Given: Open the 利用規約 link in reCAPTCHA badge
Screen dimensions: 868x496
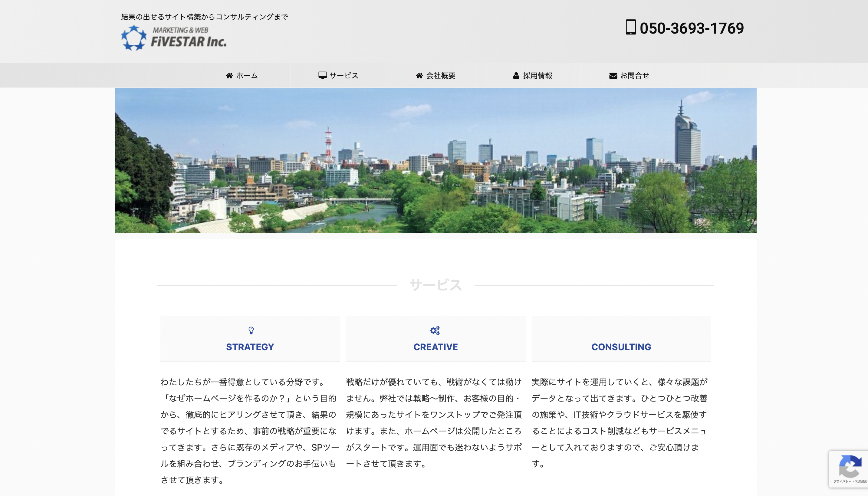Looking at the screenshot, I should [861, 481].
